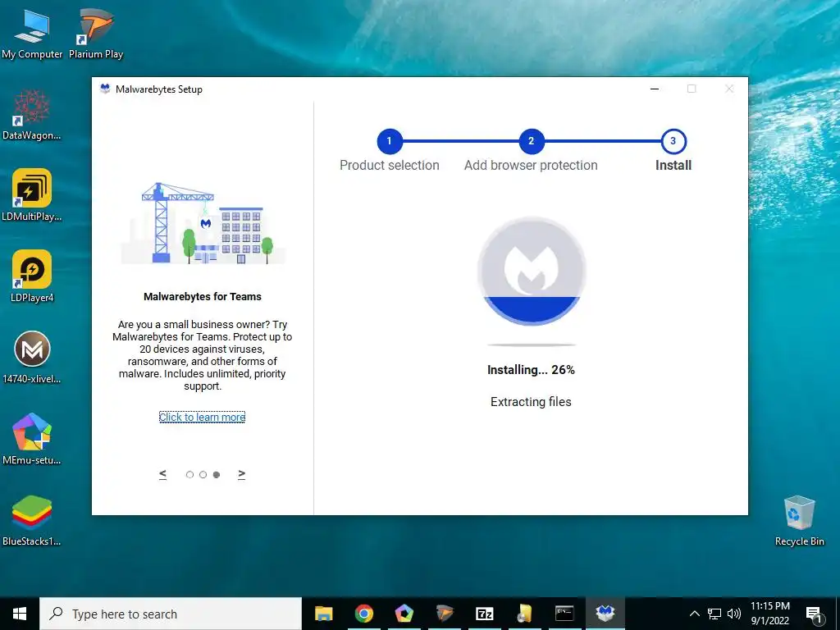Open the clock and date display
Image resolution: width=840 pixels, height=630 pixels.
click(x=769, y=614)
